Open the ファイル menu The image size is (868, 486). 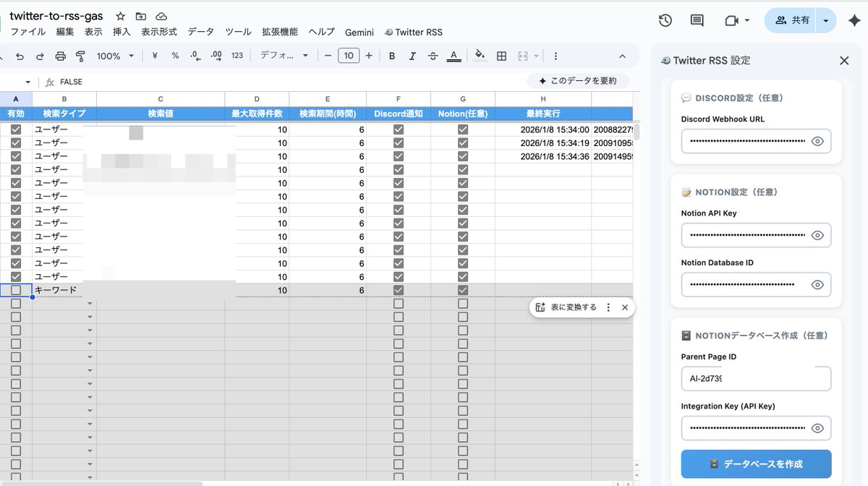coord(27,32)
